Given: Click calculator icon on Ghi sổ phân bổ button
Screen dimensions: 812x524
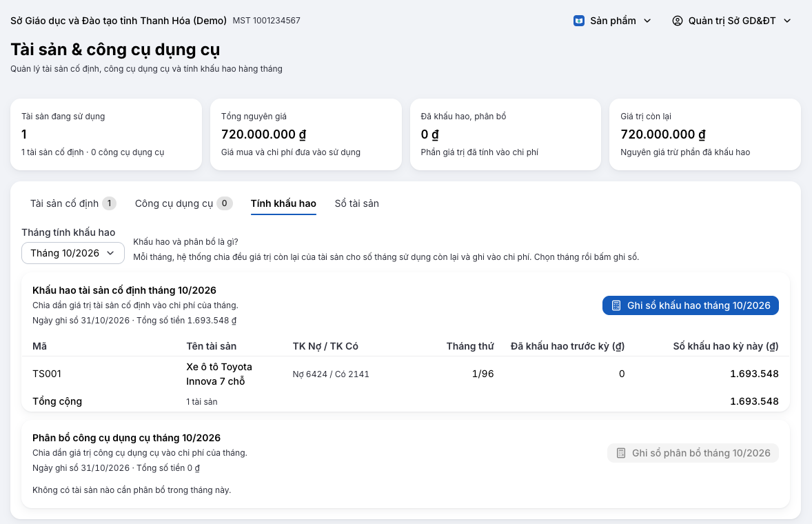Looking at the screenshot, I should click(621, 453).
